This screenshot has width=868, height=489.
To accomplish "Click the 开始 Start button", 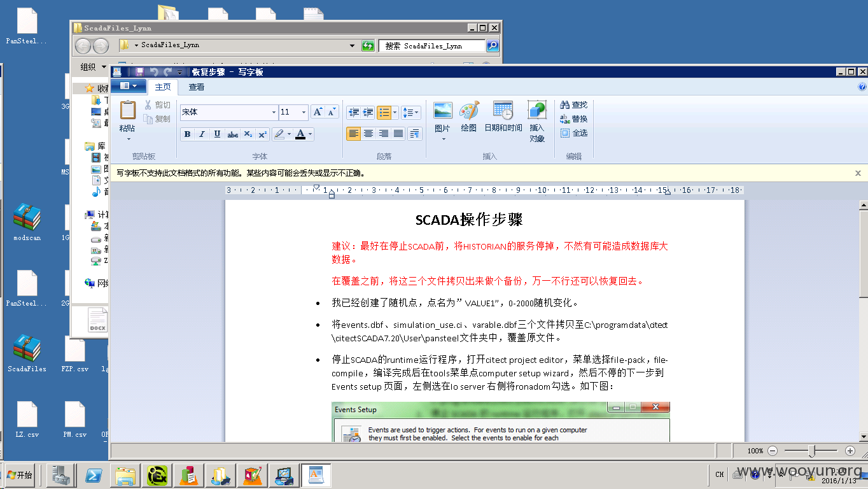I will (x=19, y=475).
